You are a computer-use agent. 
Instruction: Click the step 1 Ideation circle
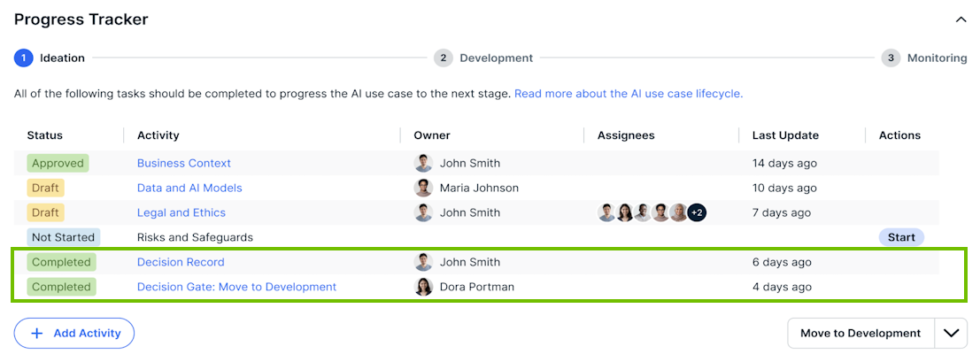click(x=24, y=58)
